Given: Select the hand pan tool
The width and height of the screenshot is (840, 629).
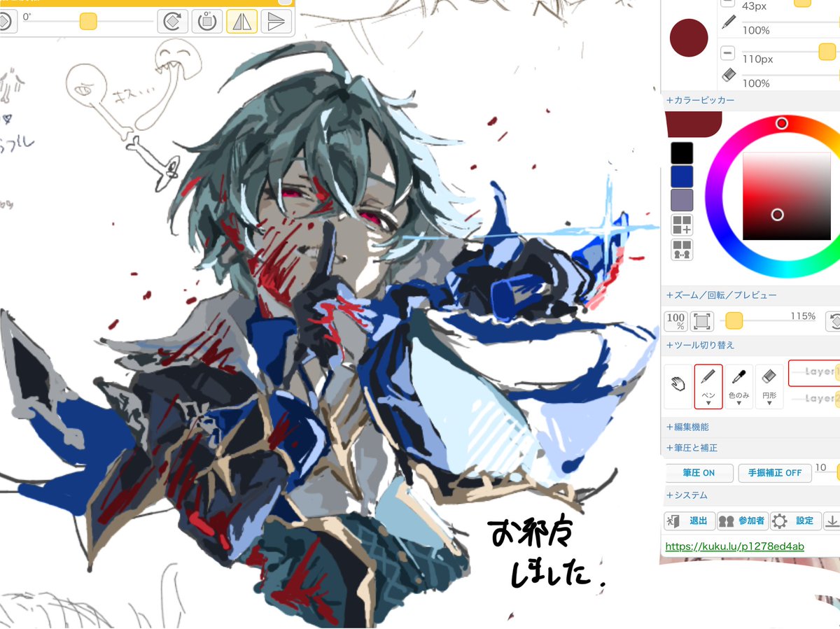Looking at the screenshot, I should tap(678, 386).
